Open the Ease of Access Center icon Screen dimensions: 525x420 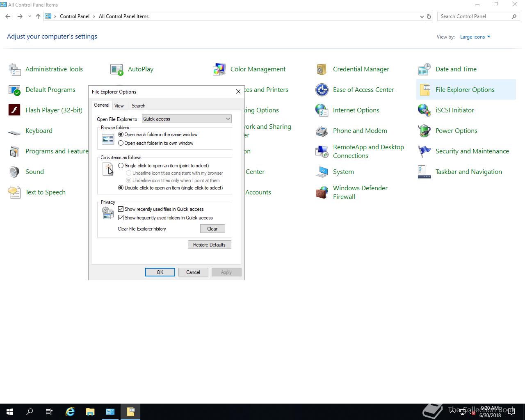coord(322,90)
